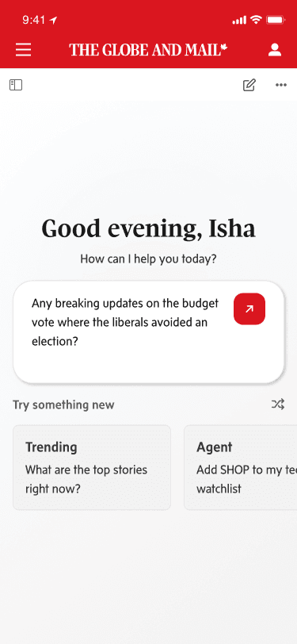Start a new chat with compose icon
The width and height of the screenshot is (297, 644).
point(249,85)
